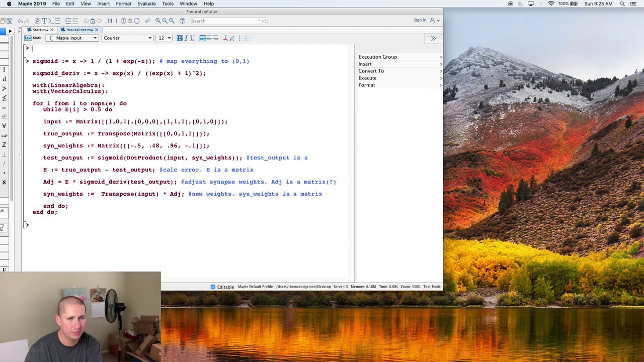Apply underline with the U icon
Image resolution: width=644 pixels, height=362 pixels.
pos(192,38)
